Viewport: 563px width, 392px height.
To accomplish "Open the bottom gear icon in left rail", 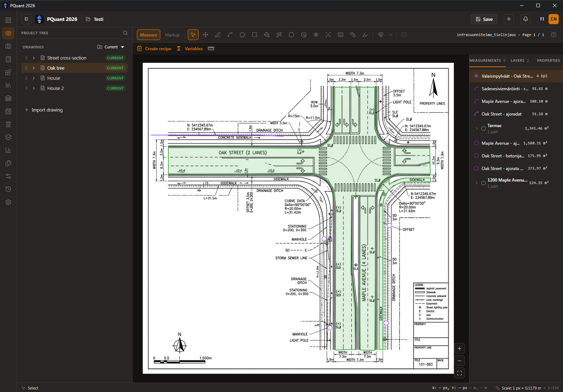I will [8, 202].
